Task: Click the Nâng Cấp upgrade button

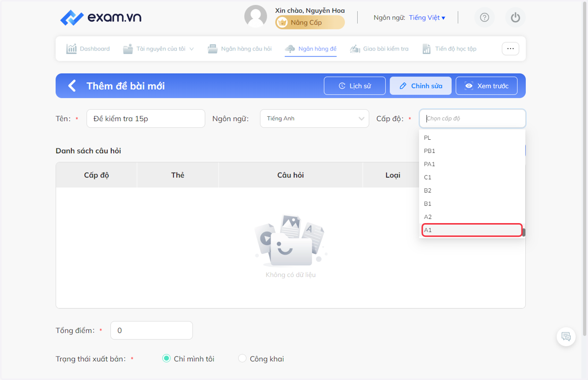Action: [x=310, y=23]
